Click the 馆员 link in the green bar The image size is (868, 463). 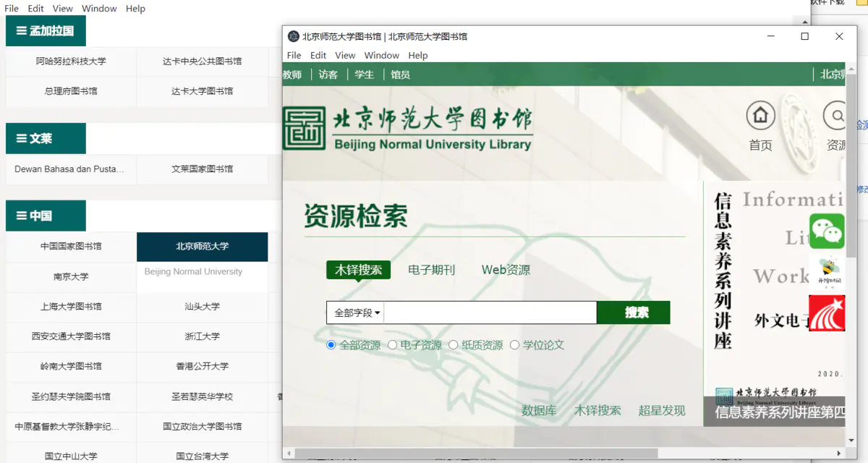[401, 75]
